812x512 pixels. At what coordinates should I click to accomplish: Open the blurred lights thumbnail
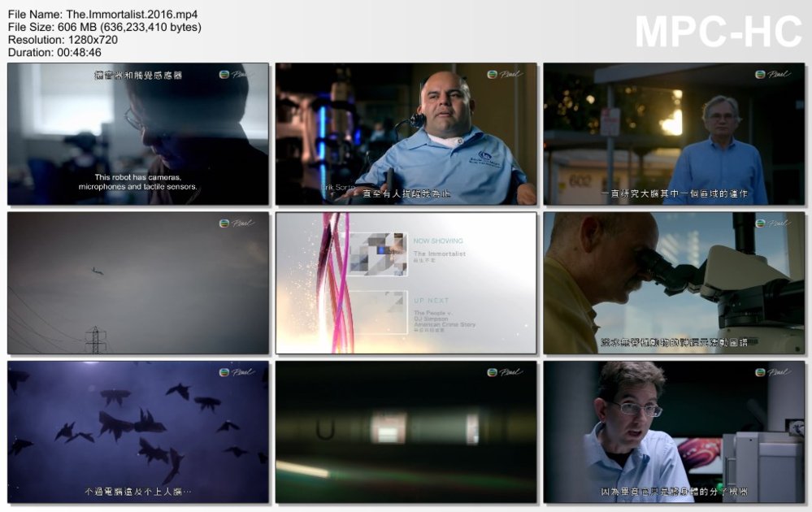pyautogui.click(x=406, y=432)
